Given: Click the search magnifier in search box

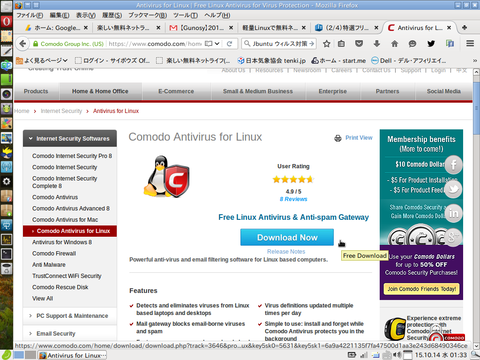Looking at the screenshot, I should (x=247, y=44).
